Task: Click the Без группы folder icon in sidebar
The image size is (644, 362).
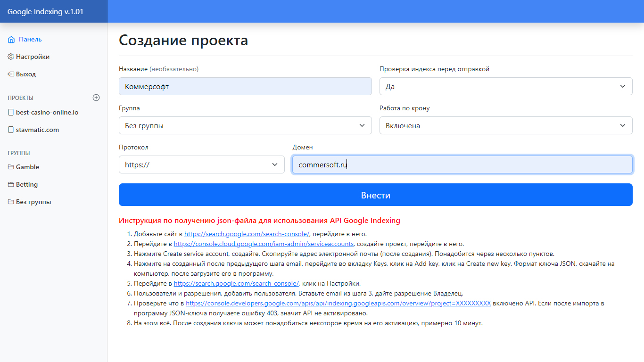Action: point(11,202)
